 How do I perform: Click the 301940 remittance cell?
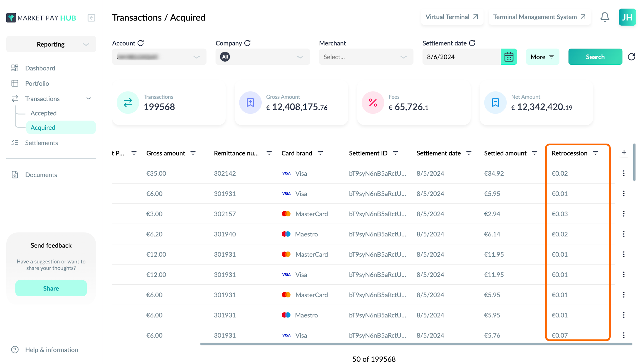pyautogui.click(x=225, y=234)
